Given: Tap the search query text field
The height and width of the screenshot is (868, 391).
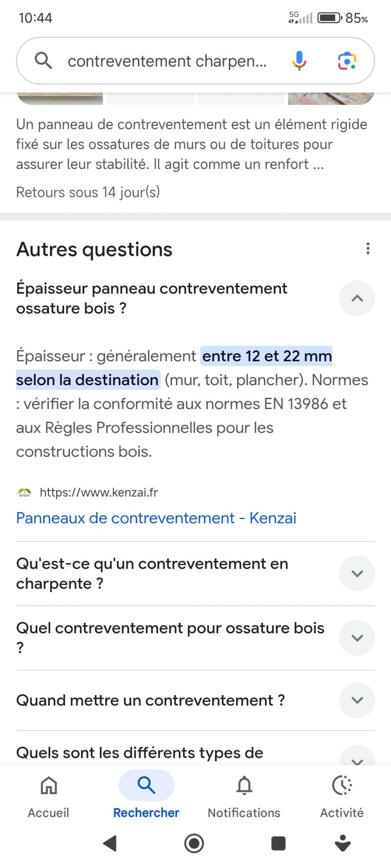Looking at the screenshot, I should pyautogui.click(x=167, y=62).
